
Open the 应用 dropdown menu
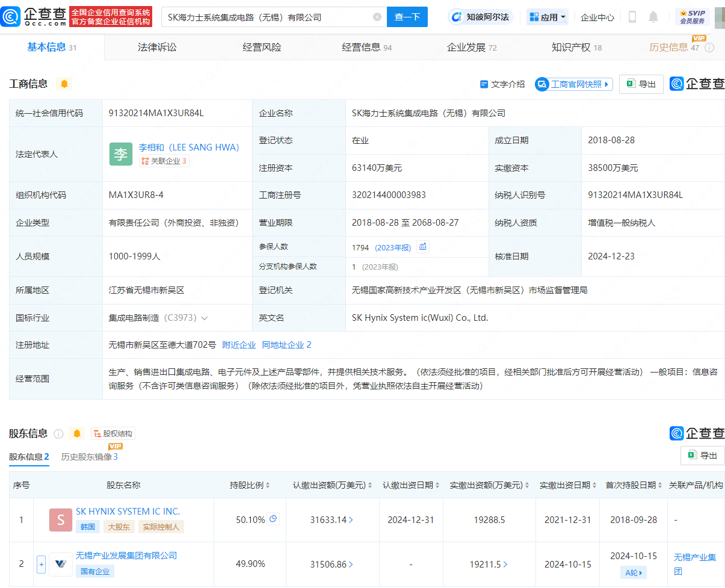point(548,17)
